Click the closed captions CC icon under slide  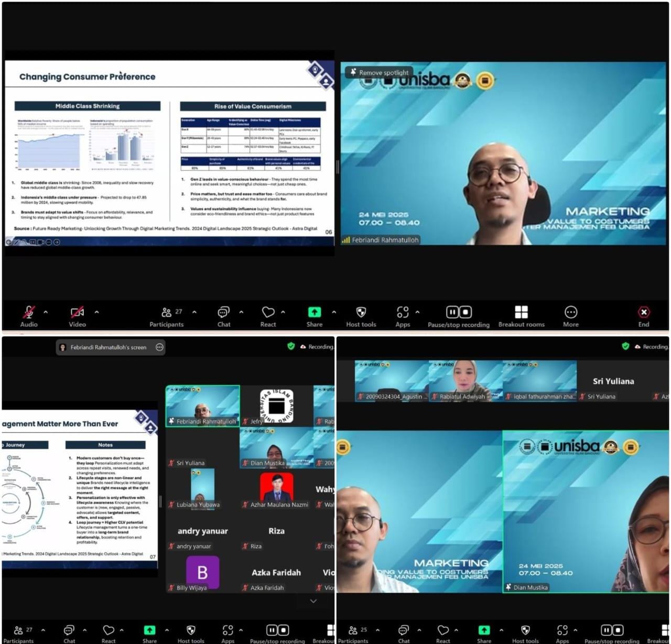pyautogui.click(x=33, y=242)
